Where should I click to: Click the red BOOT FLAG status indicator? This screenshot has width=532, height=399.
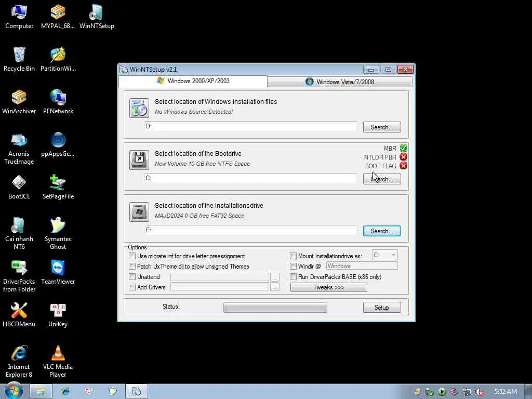point(403,166)
